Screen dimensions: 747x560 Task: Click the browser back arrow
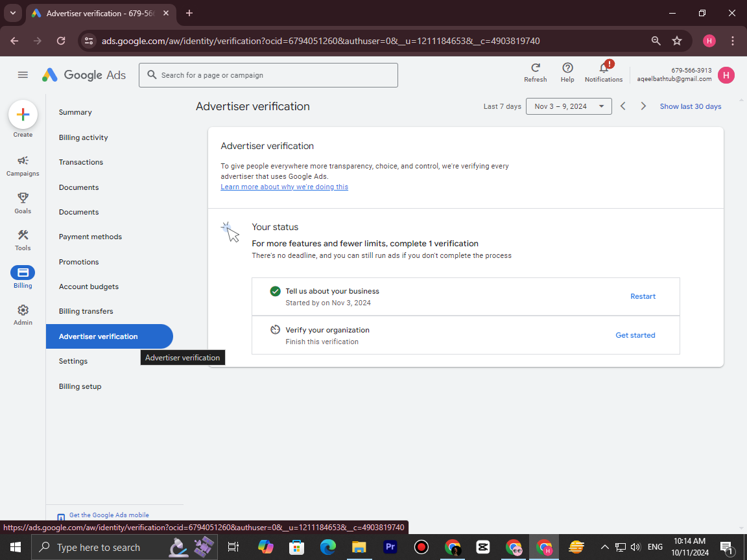[14, 41]
